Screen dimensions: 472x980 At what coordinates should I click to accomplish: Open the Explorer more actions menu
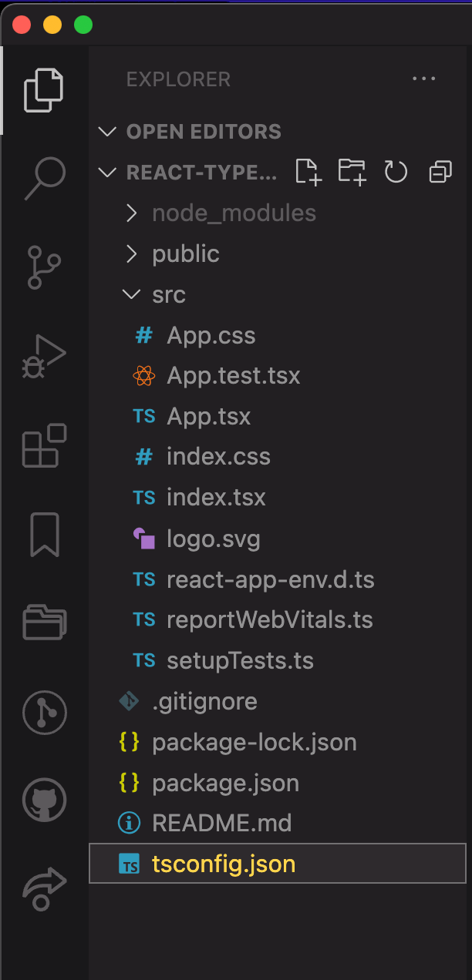click(423, 79)
